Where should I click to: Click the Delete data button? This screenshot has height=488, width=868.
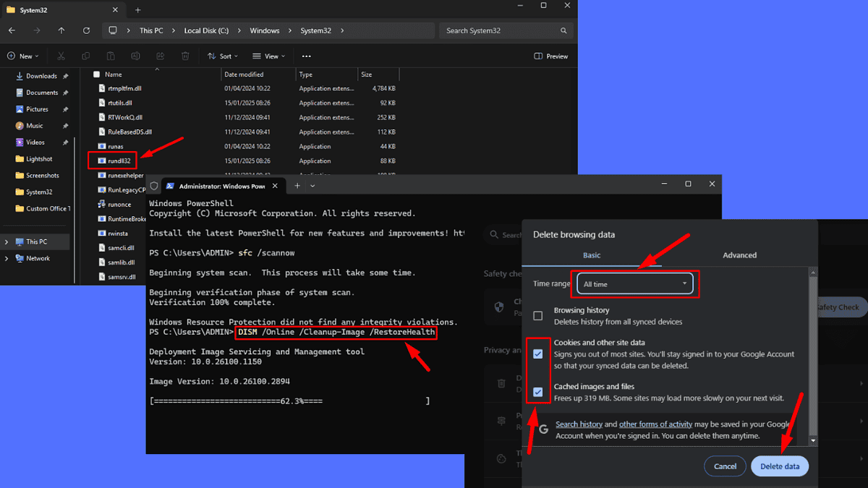780,466
